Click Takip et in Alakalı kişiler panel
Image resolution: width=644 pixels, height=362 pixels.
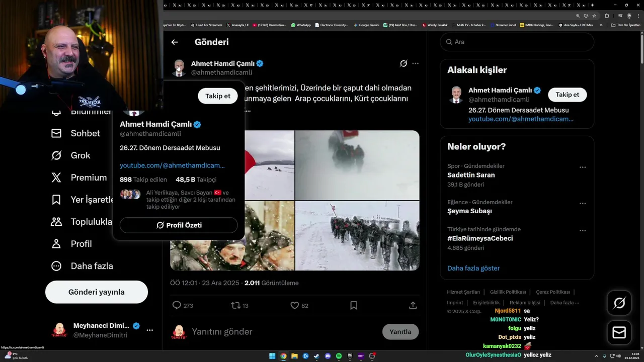[x=568, y=95]
